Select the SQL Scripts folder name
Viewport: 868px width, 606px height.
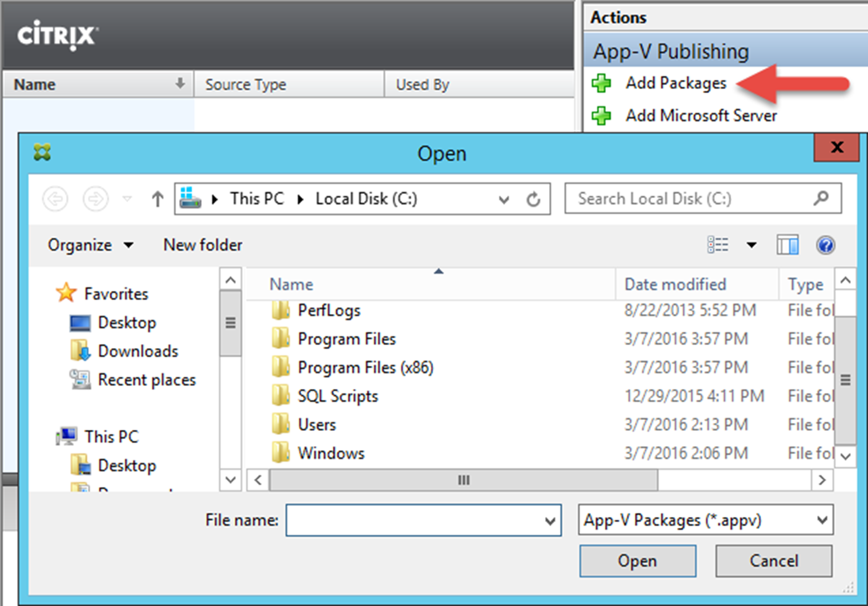tap(338, 396)
